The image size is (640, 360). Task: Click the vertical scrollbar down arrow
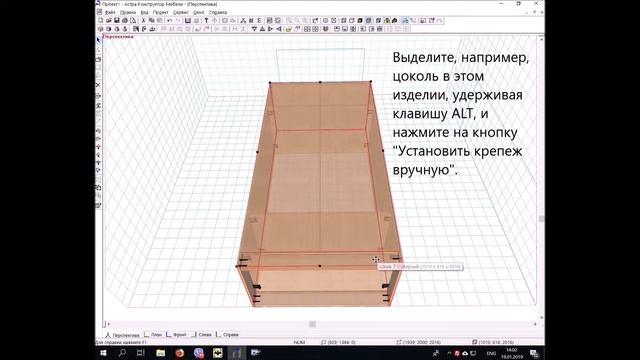pyautogui.click(x=542, y=317)
